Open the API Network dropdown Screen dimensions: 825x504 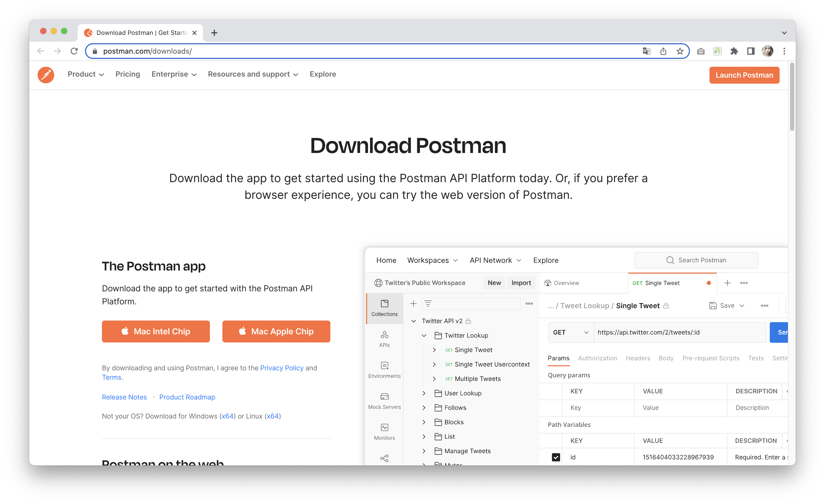pyautogui.click(x=495, y=260)
